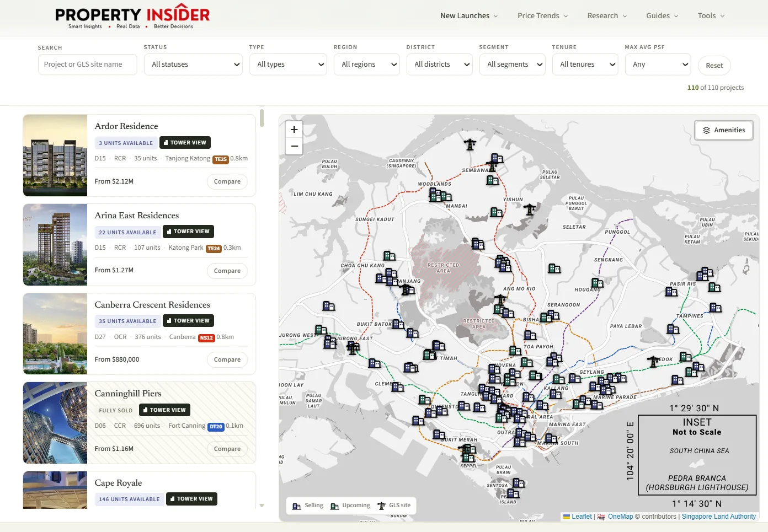Screen dimensions: 768x532
Task: Compare Canninghill Piers
Action: [x=227, y=449]
